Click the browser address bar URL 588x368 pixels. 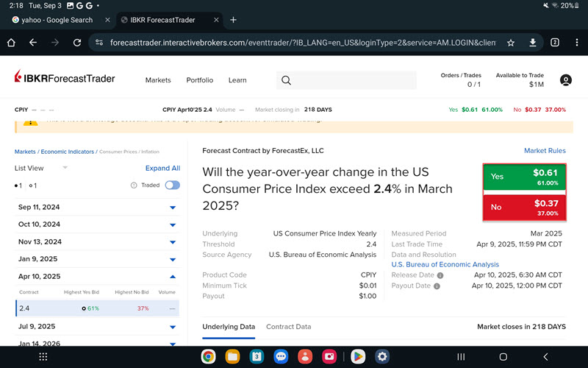pos(303,43)
